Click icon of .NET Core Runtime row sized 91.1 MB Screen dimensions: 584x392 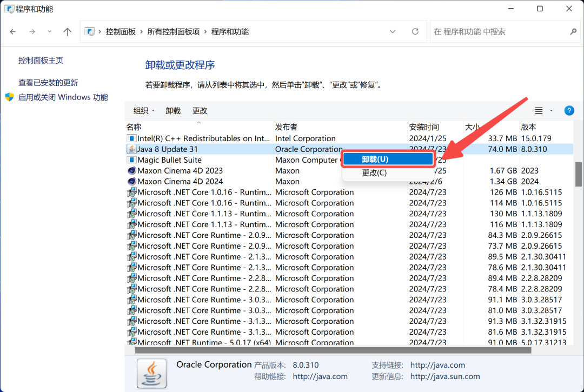click(x=131, y=300)
